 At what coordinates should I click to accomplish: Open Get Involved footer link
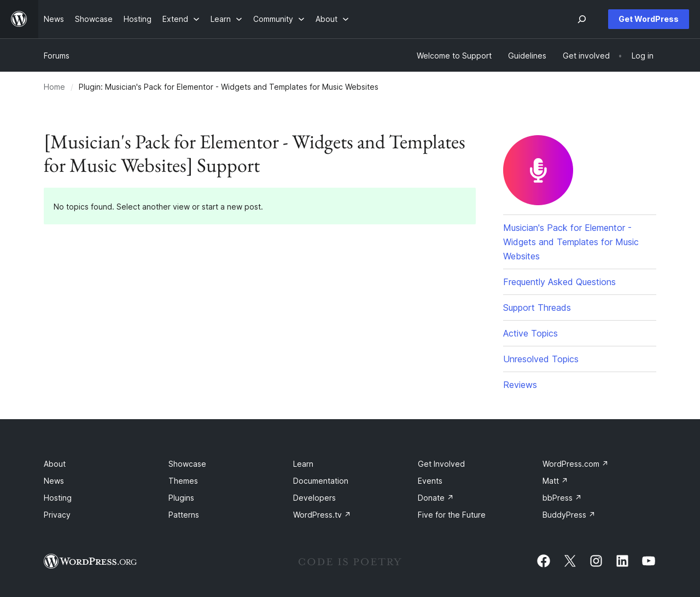point(441,464)
